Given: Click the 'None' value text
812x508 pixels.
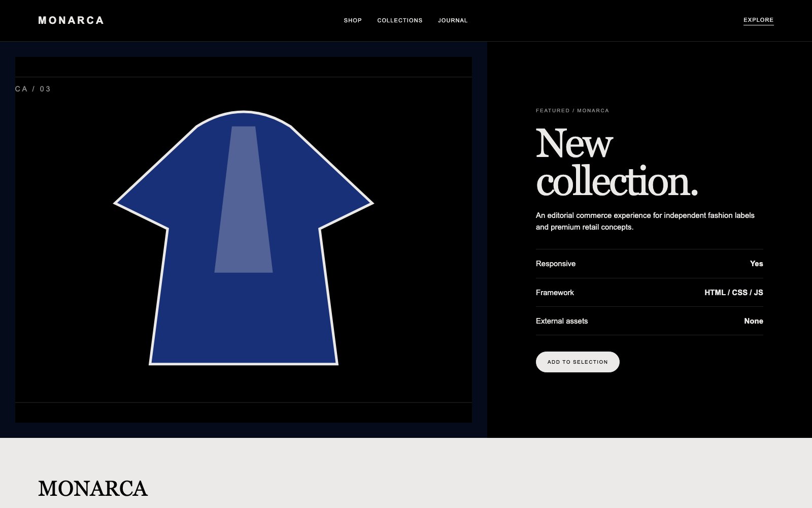Looking at the screenshot, I should click(x=754, y=321).
